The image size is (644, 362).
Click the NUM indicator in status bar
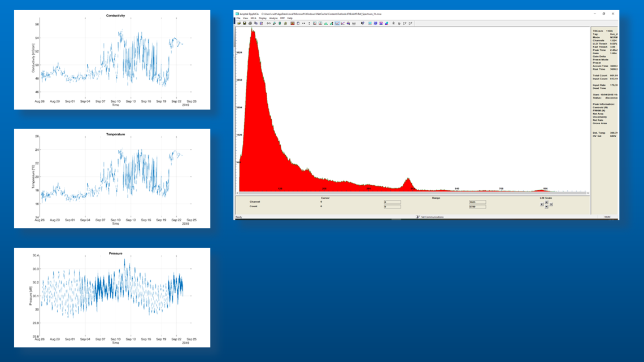point(607,217)
